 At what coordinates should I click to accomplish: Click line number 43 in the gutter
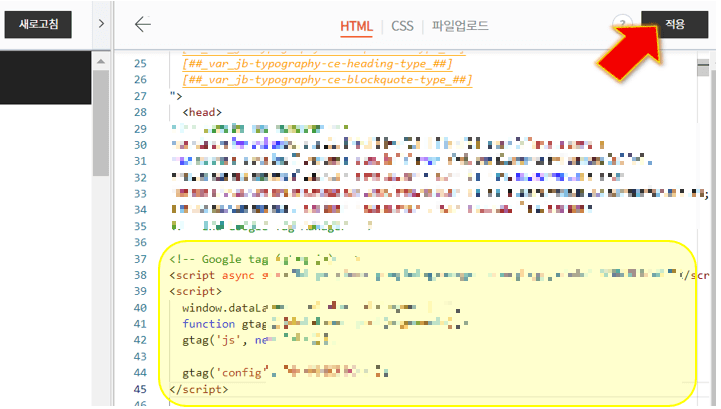pyautogui.click(x=140, y=357)
